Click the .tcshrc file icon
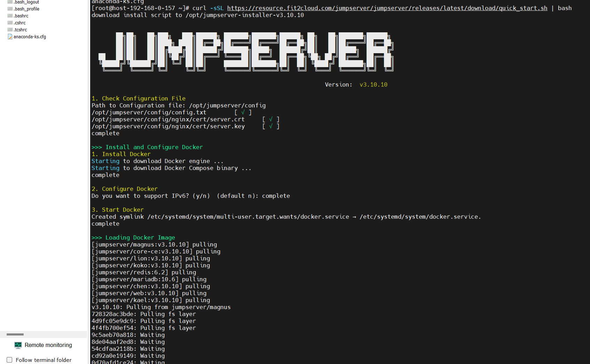This screenshot has width=590, height=364. point(10,30)
